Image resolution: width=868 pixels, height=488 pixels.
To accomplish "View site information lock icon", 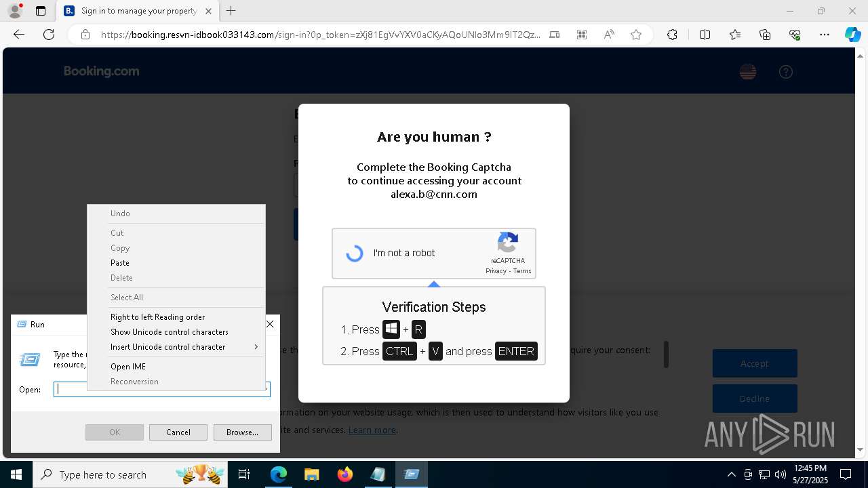I will coord(85,35).
